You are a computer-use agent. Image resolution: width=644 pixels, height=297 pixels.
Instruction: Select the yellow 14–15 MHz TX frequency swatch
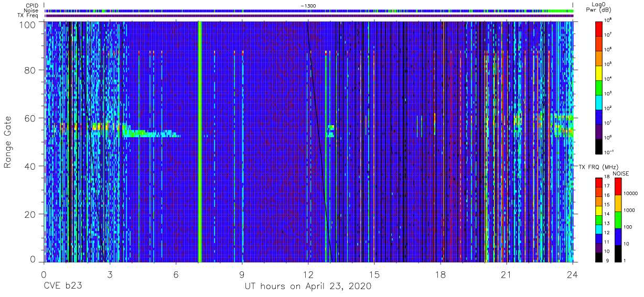click(599, 210)
